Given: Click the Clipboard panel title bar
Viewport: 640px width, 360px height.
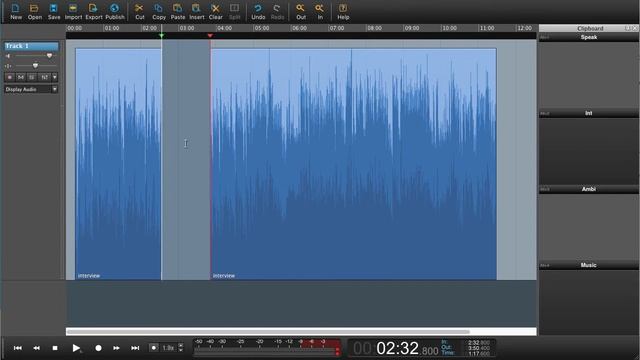Looking at the screenshot, I should tap(588, 28).
